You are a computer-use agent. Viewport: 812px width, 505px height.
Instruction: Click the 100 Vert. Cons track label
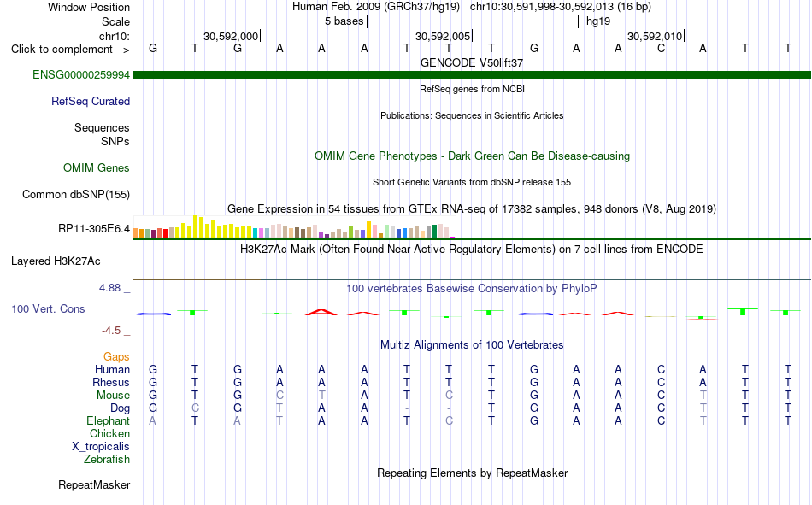coord(48,308)
